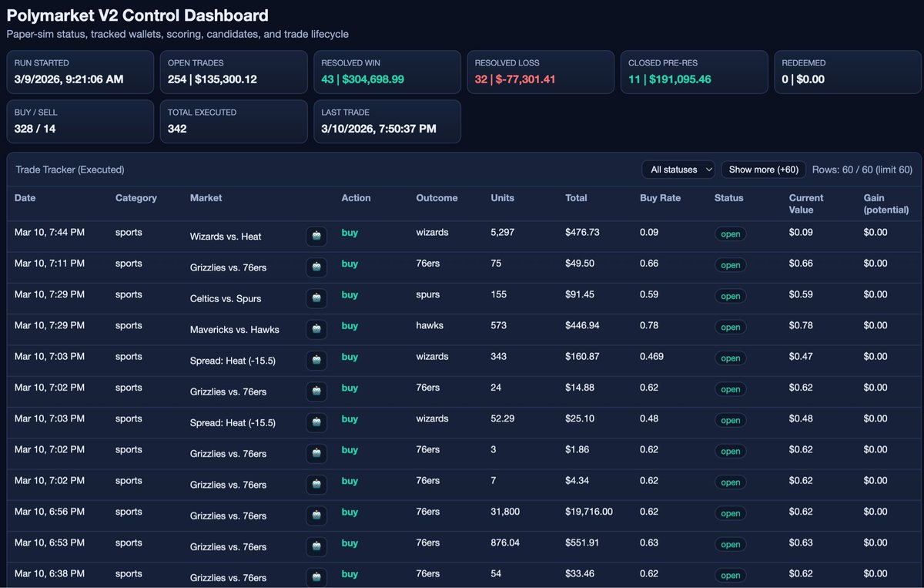Click the Wizards vs. Heat market name

226,237
